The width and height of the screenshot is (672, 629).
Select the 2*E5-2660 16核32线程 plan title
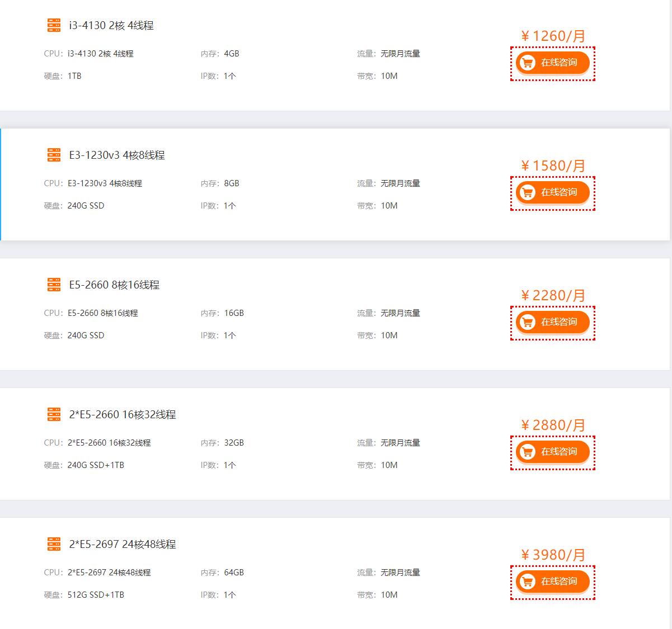tap(123, 414)
